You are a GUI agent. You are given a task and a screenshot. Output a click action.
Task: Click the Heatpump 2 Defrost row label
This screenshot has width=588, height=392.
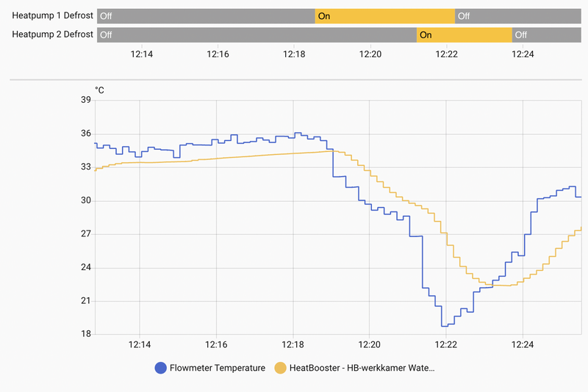point(52,35)
